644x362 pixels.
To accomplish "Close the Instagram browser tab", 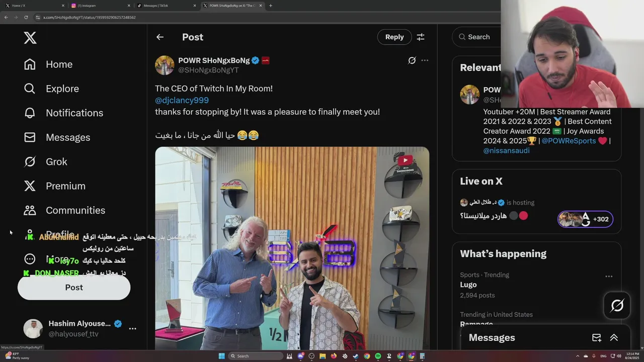I will (129, 6).
